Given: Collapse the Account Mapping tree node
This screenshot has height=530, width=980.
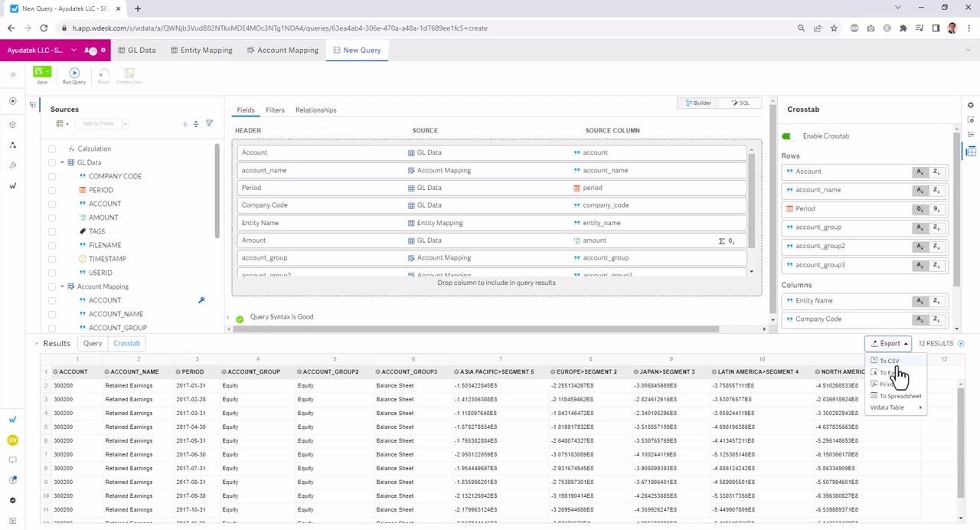Looking at the screenshot, I should click(x=62, y=286).
